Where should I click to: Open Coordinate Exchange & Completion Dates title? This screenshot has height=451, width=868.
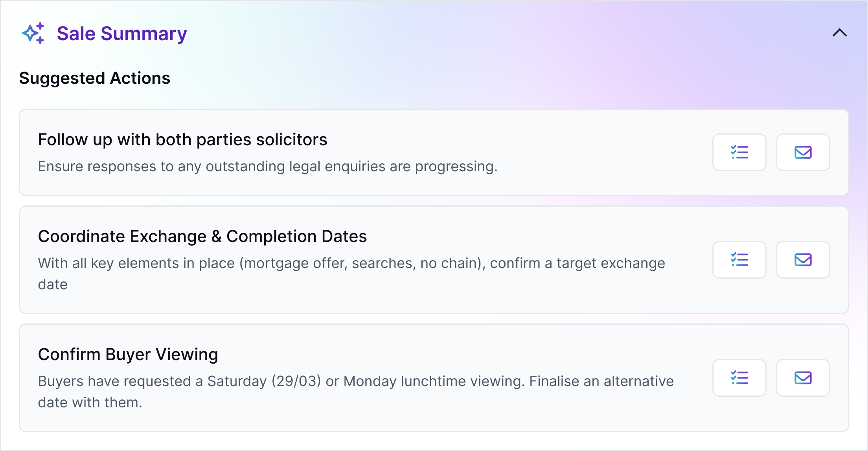click(202, 237)
